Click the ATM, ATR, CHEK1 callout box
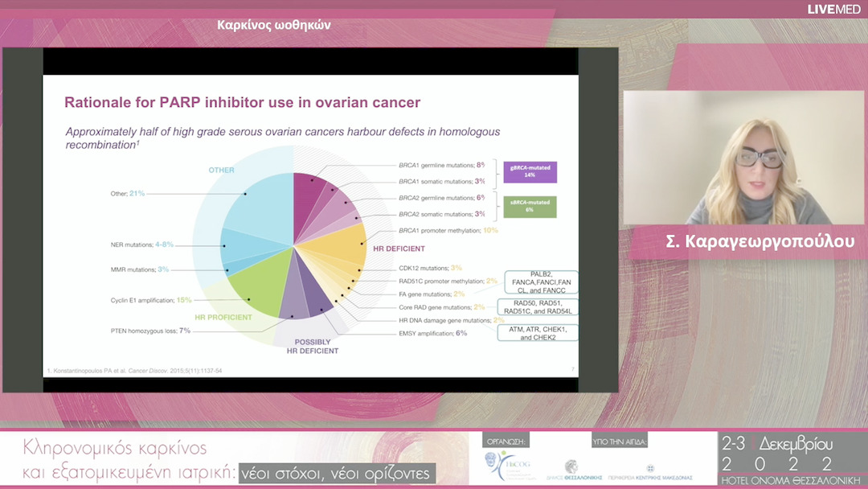 (538, 333)
